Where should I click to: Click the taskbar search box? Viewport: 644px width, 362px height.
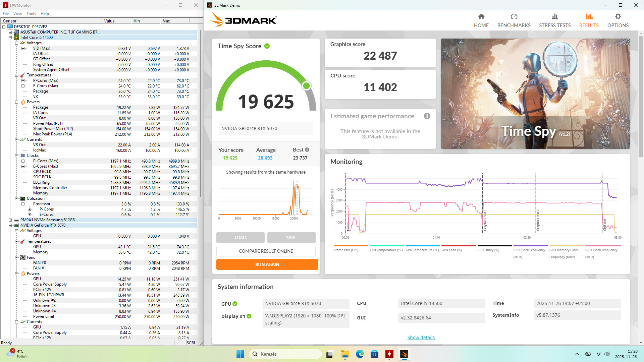point(285,354)
